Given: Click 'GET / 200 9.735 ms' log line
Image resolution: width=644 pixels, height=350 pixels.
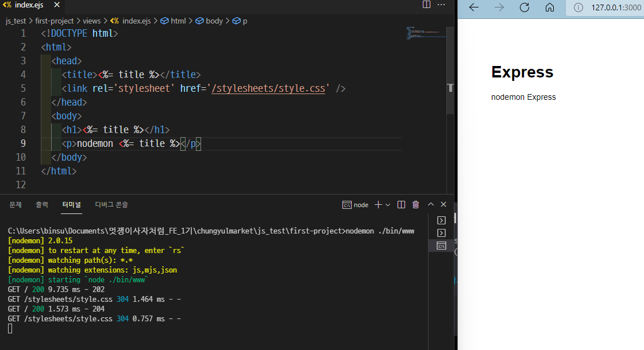Looking at the screenshot, I should point(56,290).
